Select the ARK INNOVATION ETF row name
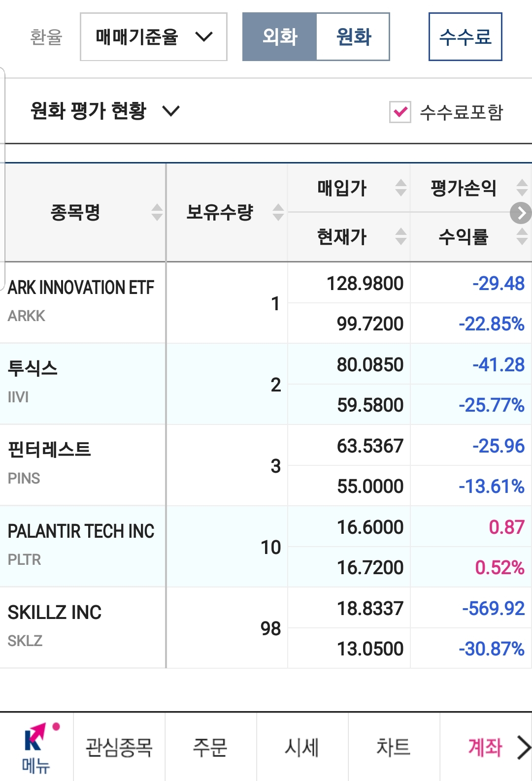The width and height of the screenshot is (532, 781). (81, 288)
